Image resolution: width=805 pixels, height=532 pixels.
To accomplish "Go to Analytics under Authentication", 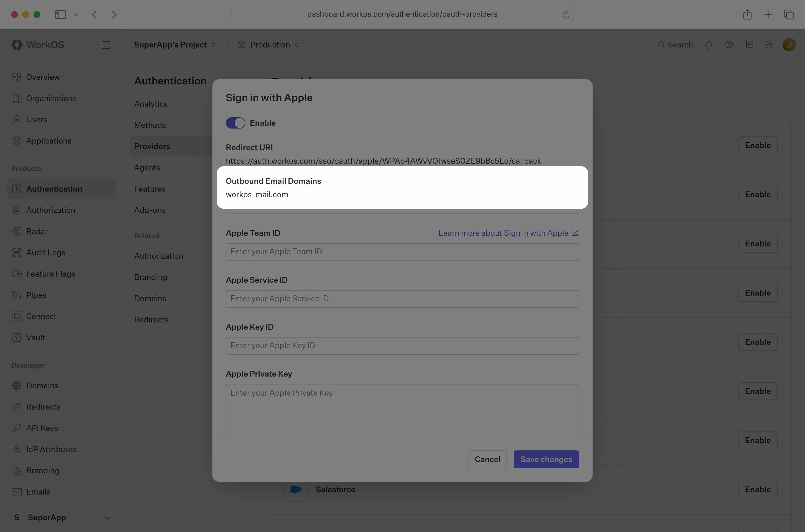I will coord(151,104).
